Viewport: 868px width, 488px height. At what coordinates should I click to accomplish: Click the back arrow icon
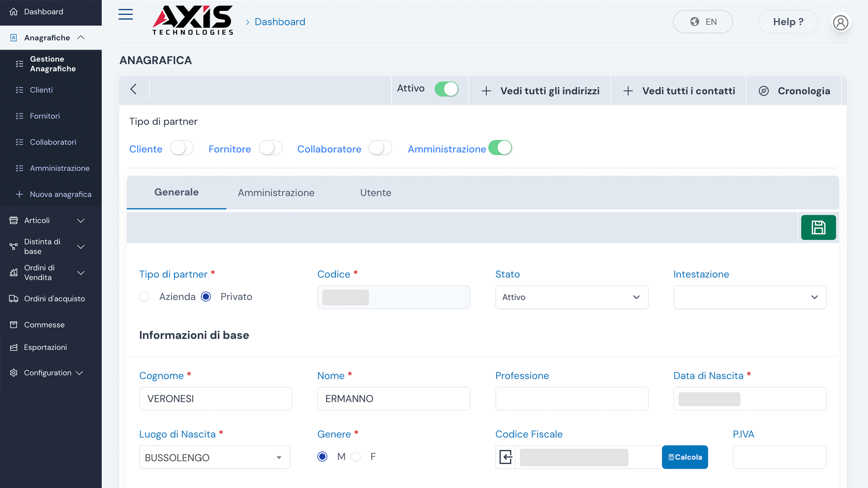point(133,89)
